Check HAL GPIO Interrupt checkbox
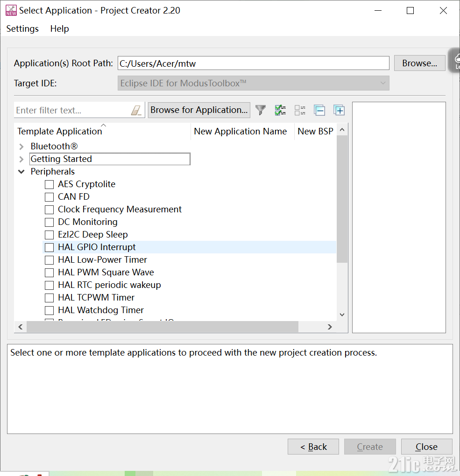The image size is (460, 476). 49,247
